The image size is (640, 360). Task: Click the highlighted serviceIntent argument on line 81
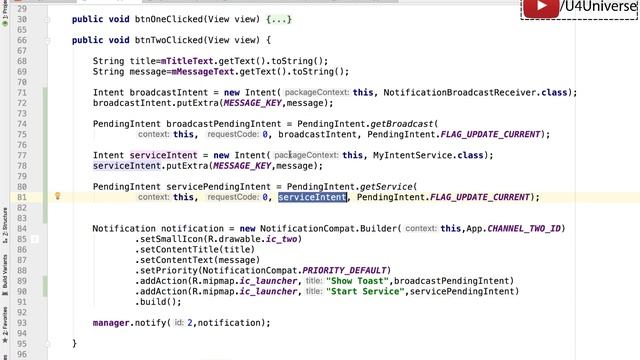pyautogui.click(x=312, y=197)
